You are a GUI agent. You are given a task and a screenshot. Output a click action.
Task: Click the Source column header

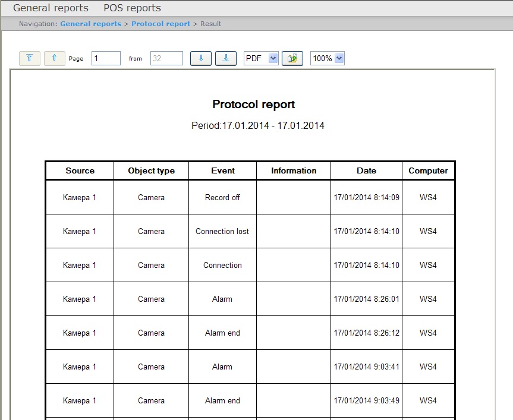coord(80,170)
